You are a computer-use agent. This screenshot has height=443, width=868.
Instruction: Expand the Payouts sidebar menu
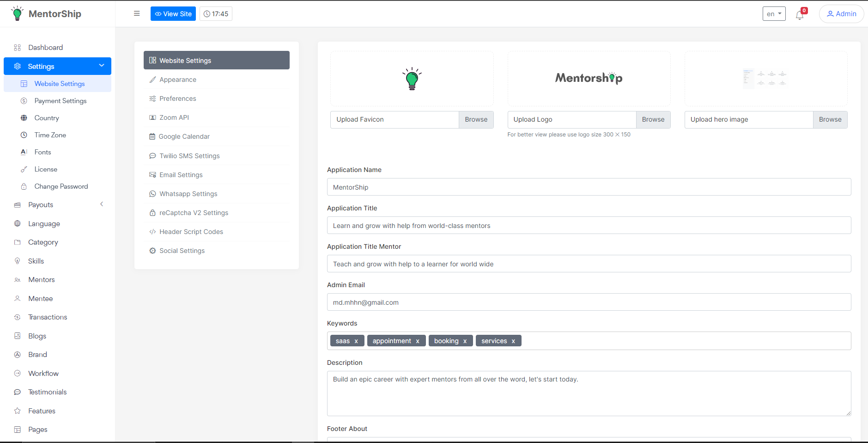pyautogui.click(x=102, y=204)
